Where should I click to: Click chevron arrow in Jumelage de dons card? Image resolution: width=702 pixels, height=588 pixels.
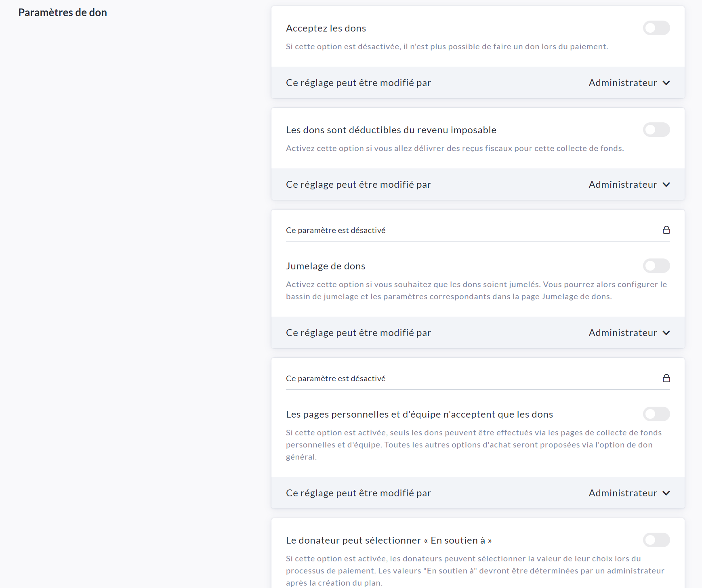tap(666, 333)
